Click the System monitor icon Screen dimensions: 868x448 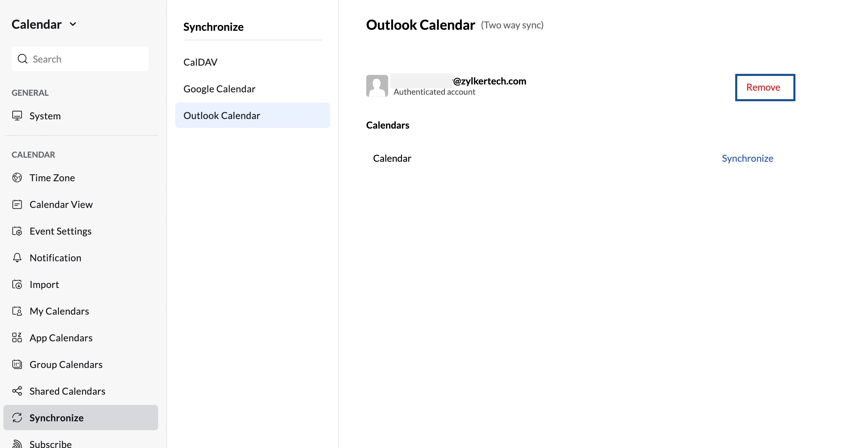click(17, 116)
